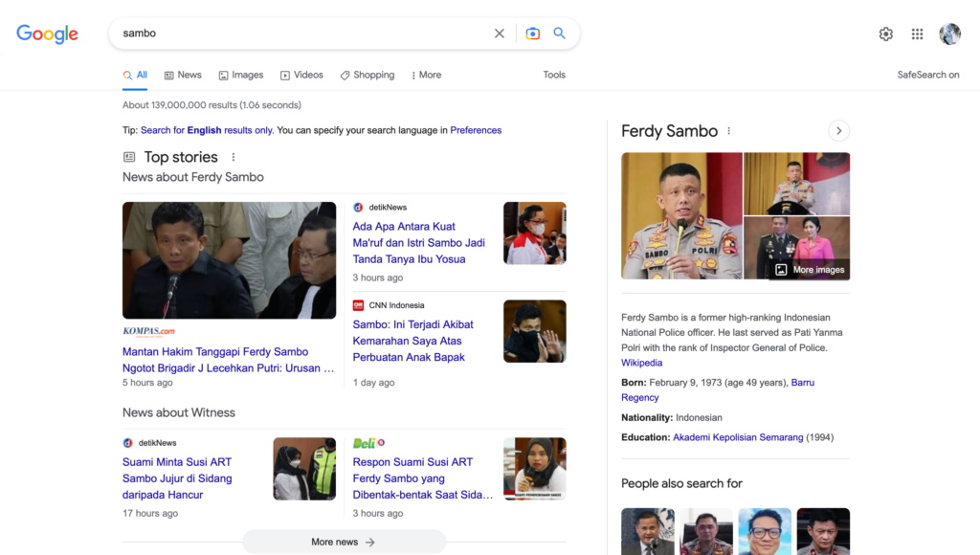Switch to the Images tab
This screenshot has height=555, width=980.
coord(241,75)
